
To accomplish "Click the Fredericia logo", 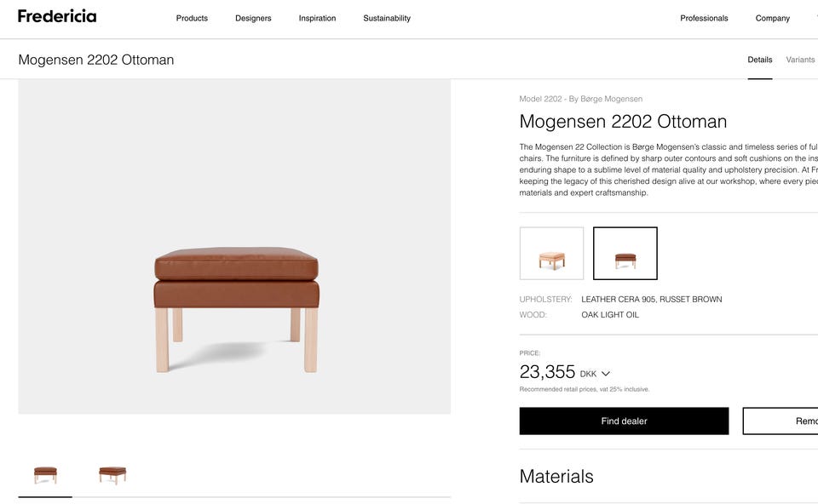I will (x=57, y=17).
